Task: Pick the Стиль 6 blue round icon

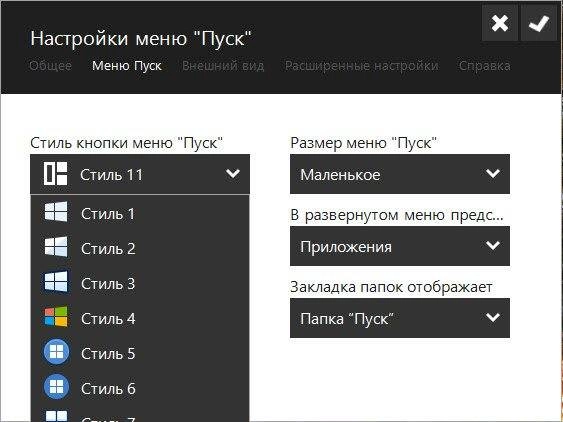Action: coord(56,386)
